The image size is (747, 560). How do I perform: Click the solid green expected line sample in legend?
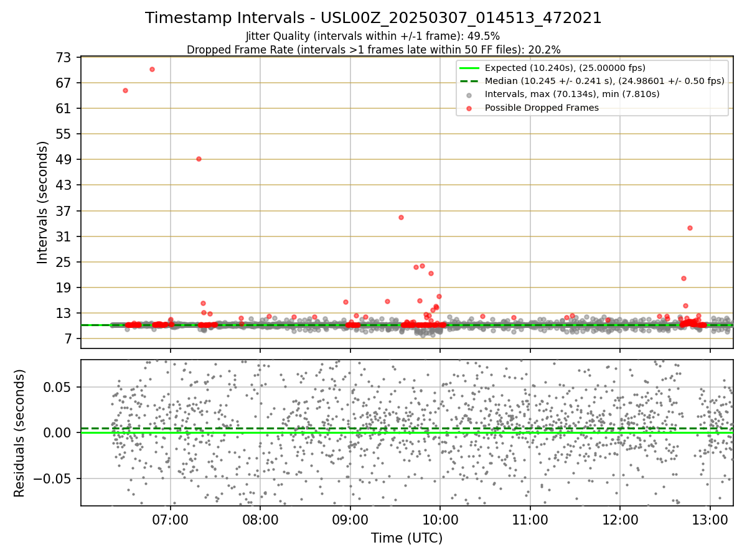[469, 68]
